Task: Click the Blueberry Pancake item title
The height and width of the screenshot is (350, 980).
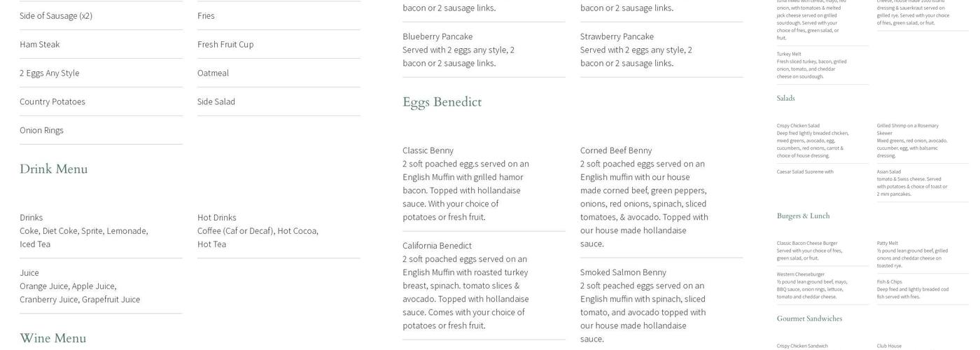Action: pos(437,36)
